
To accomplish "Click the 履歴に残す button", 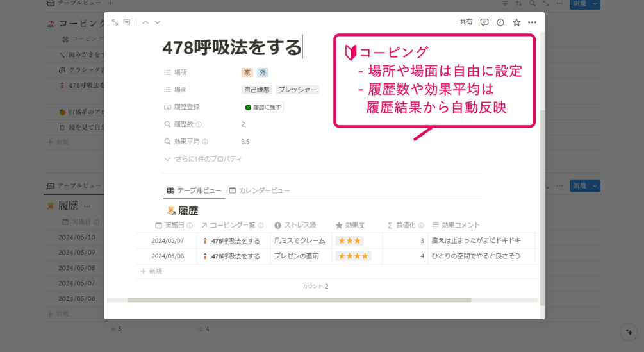I will click(263, 107).
